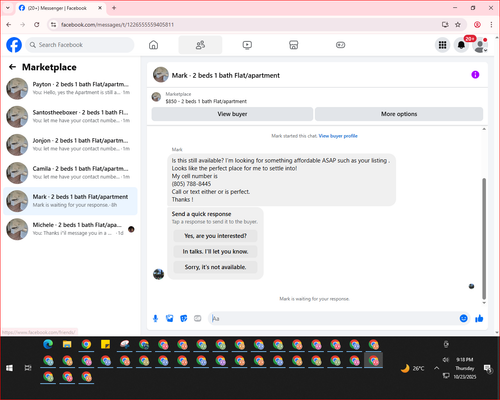Click the Search Facebook field
500x400 pixels.
pyautogui.click(x=80, y=45)
